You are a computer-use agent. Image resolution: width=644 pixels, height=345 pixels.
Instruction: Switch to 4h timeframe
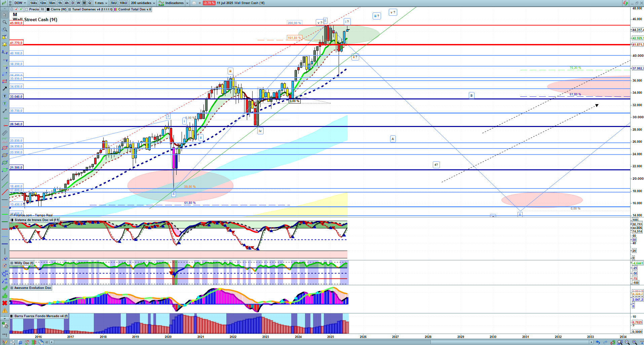67,3
